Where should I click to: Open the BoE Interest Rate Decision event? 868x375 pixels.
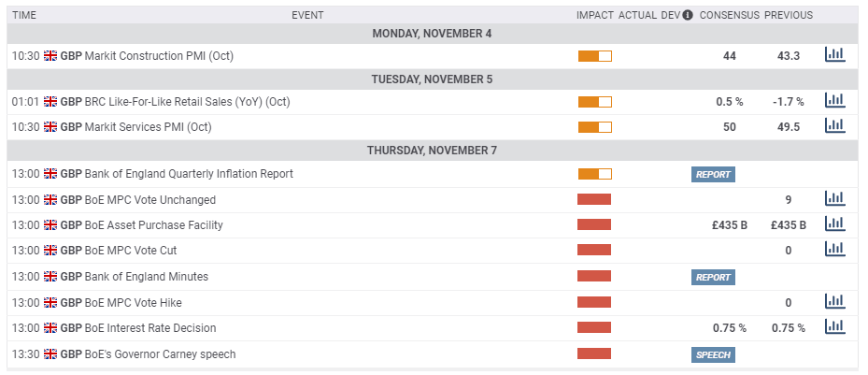click(x=149, y=328)
